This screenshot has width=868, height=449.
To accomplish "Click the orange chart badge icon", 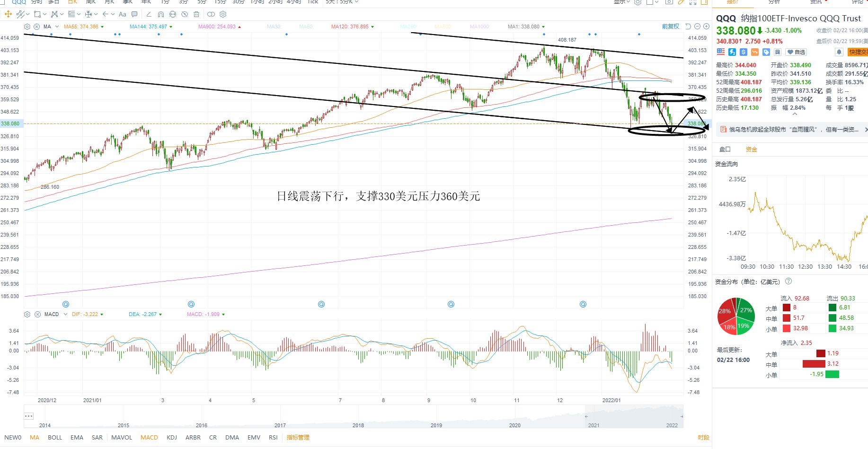I will 755,52.
